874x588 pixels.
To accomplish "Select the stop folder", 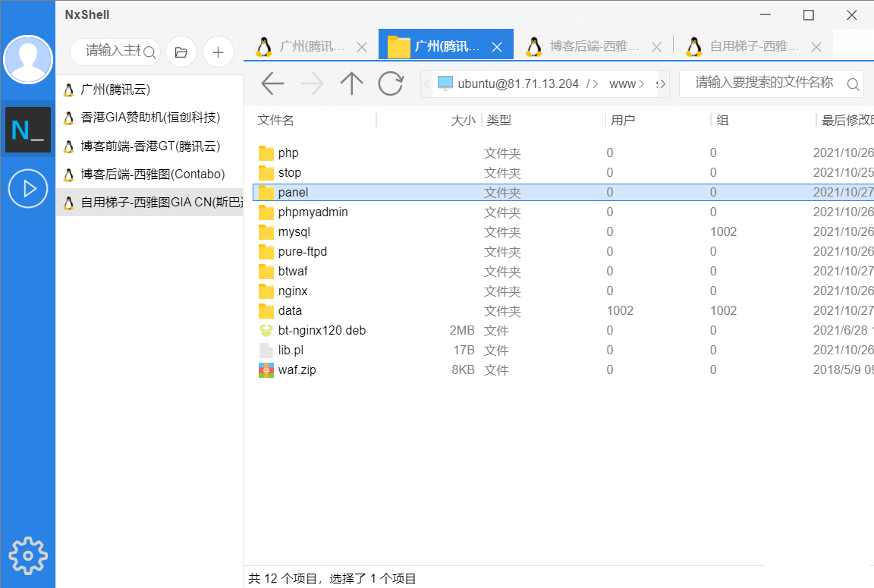I will [x=289, y=173].
